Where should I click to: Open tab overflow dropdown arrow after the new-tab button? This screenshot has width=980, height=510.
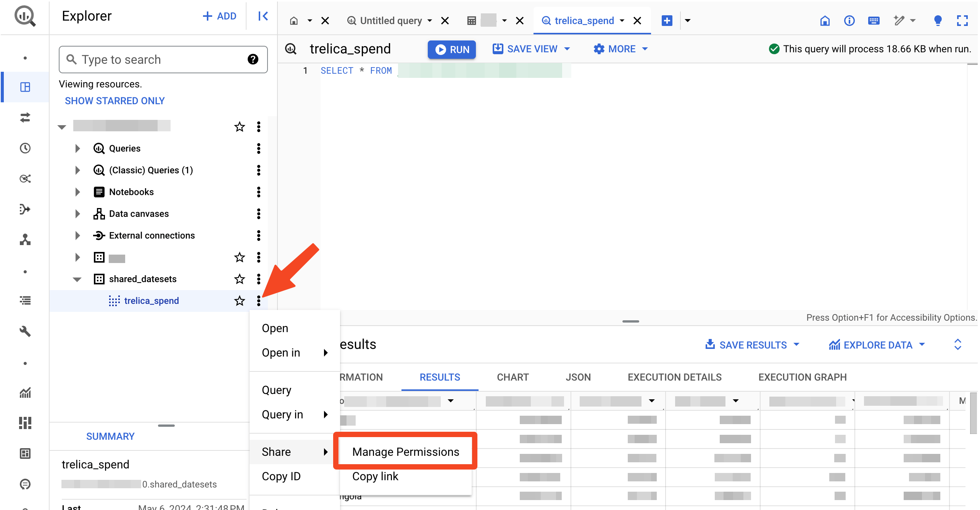click(x=688, y=21)
